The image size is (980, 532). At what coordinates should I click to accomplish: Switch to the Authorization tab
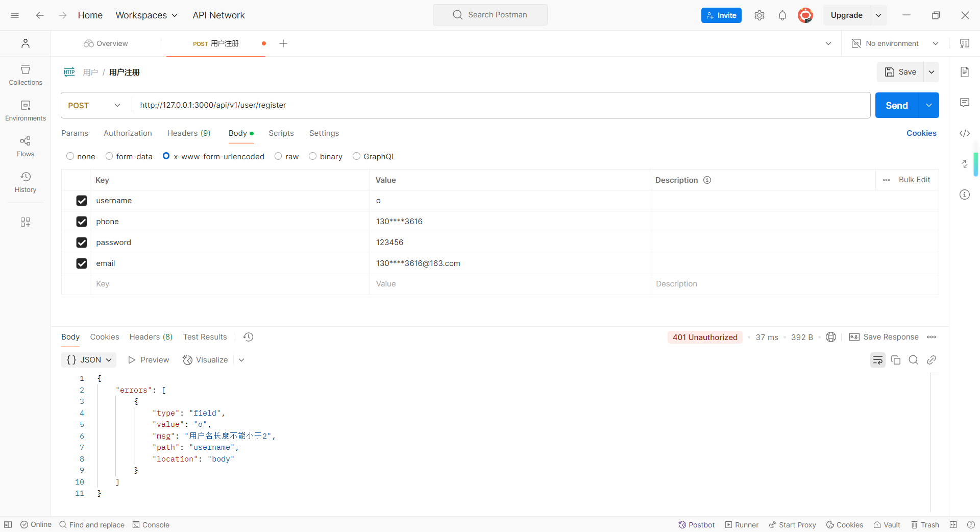coord(128,133)
